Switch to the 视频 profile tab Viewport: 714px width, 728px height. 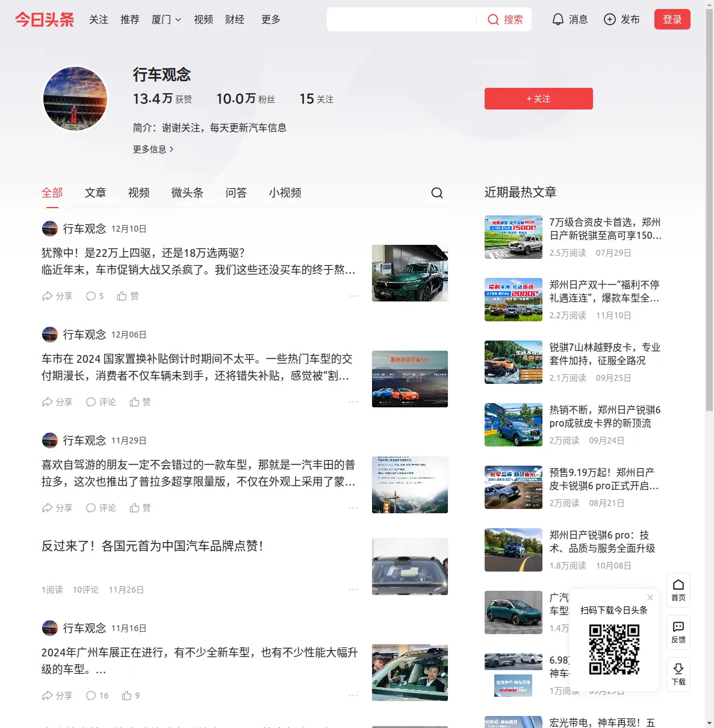[139, 193]
